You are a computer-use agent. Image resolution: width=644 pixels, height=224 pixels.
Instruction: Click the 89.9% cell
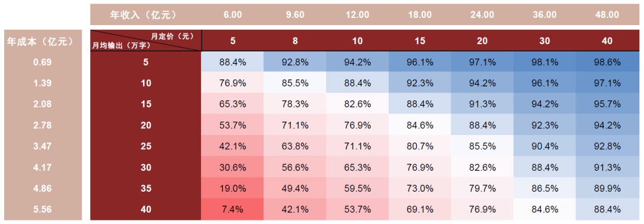pyautogui.click(x=606, y=189)
